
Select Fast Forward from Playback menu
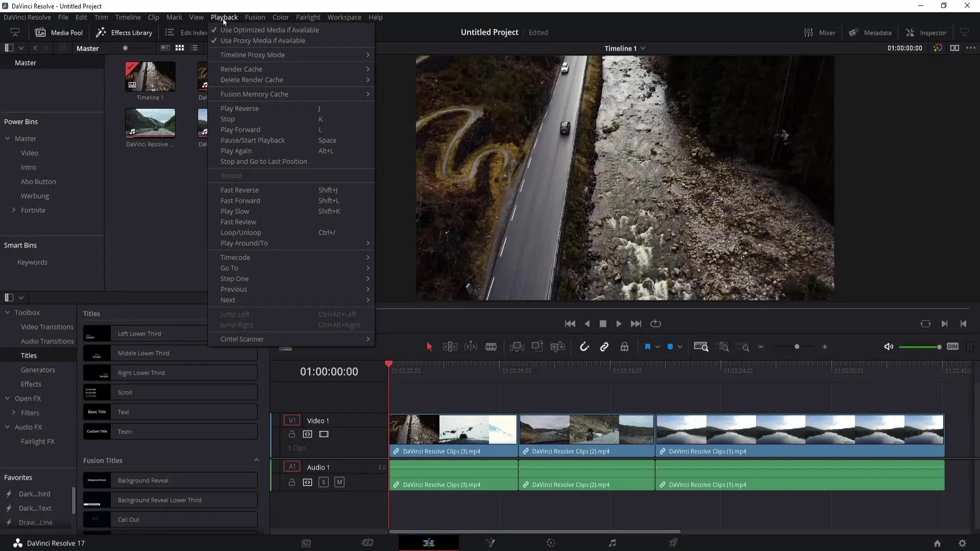pyautogui.click(x=240, y=200)
